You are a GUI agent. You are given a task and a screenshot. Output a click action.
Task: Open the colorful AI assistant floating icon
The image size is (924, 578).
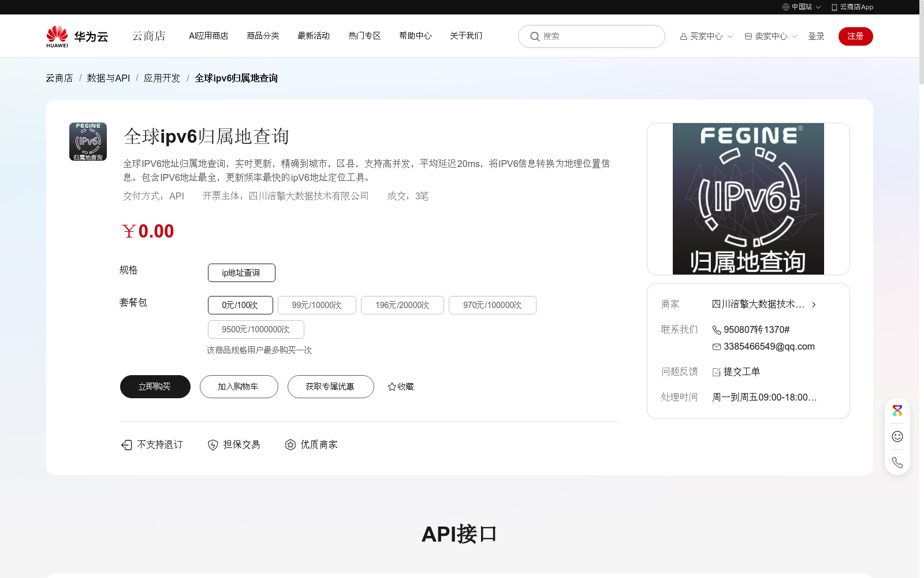(897, 410)
